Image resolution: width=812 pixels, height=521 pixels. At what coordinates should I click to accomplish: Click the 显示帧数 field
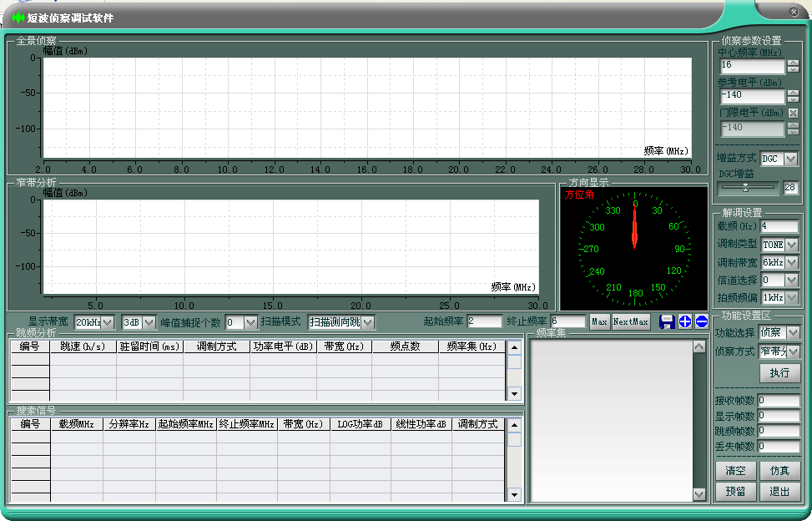pyautogui.click(x=779, y=416)
